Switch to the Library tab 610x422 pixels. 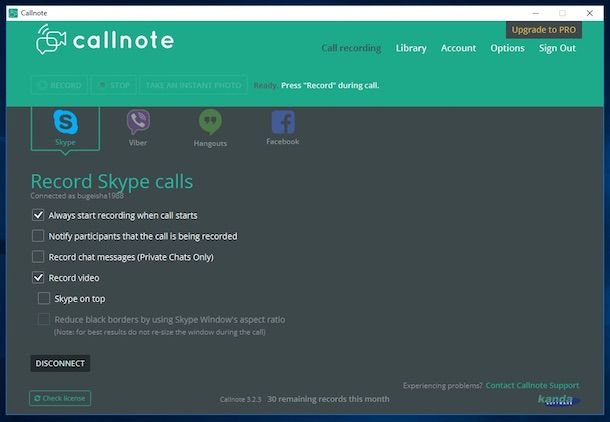pyautogui.click(x=411, y=48)
